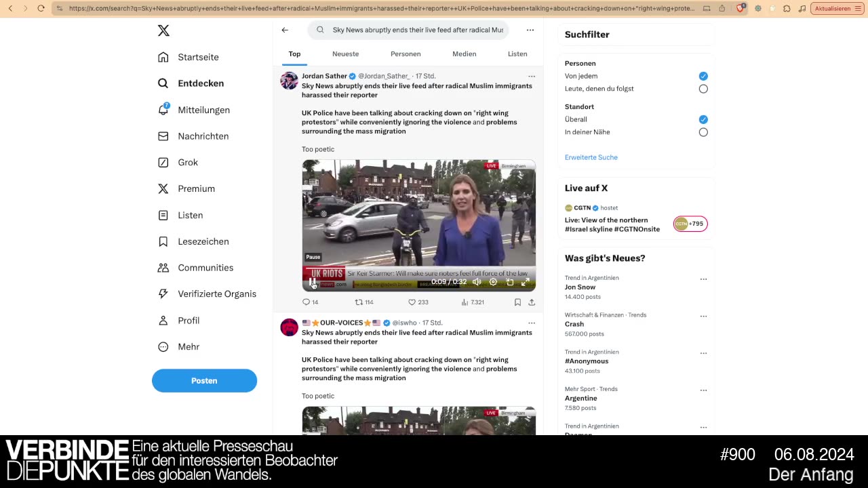
Task: Open video settings gear
Action: coord(493,282)
